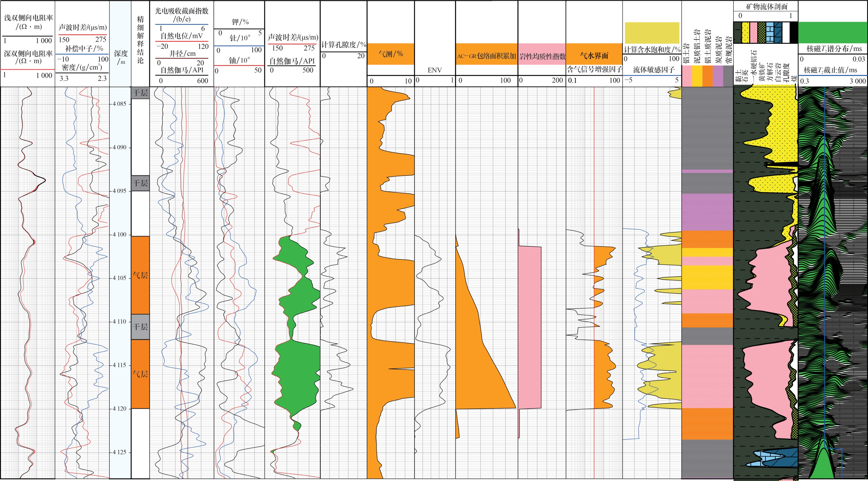
Task: Click the depth mark 4 120
Action: [x=119, y=408]
